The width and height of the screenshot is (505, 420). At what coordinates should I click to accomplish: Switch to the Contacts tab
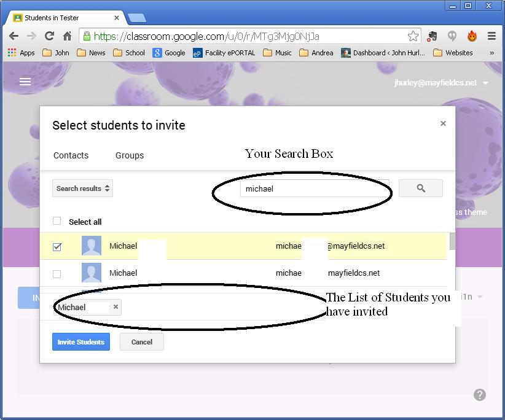(71, 155)
